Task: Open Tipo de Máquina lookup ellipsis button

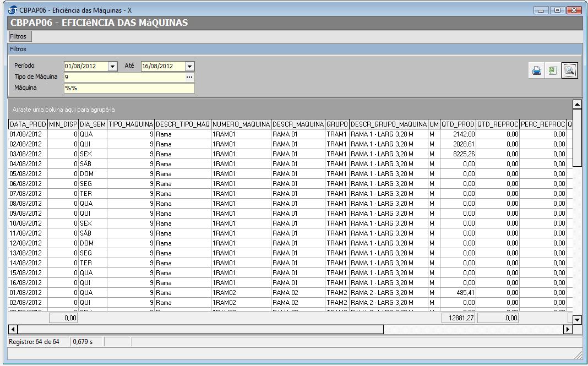Action: (189, 77)
